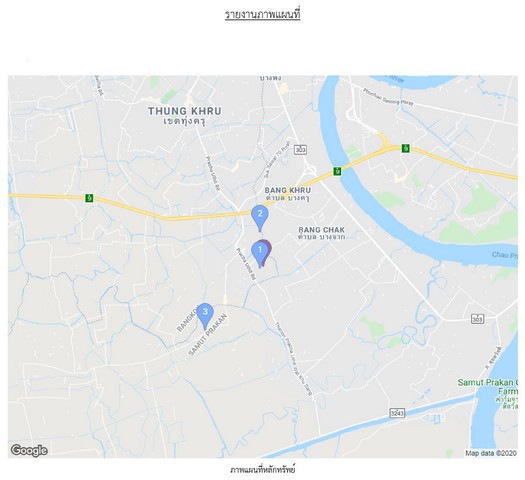Click the underlined Thai report title
525x480 pixels.
tap(262, 15)
